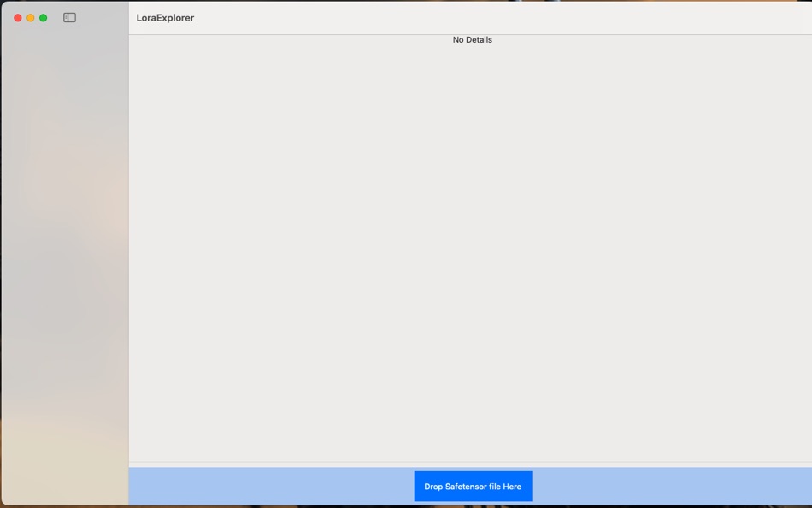812x508 pixels.
Task: Click the LoraExplorer titlebar text
Action: point(166,17)
